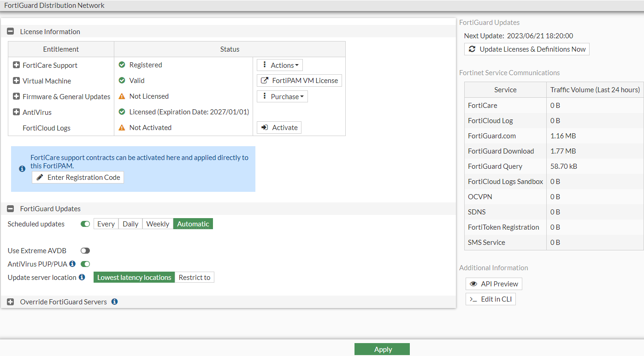Click the pencil icon on Enter Registration Code

coord(40,177)
